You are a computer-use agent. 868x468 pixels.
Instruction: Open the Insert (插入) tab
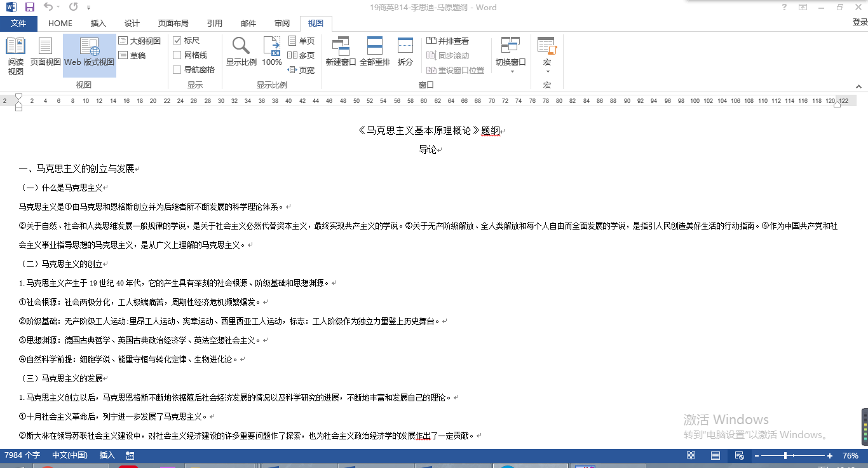point(98,24)
